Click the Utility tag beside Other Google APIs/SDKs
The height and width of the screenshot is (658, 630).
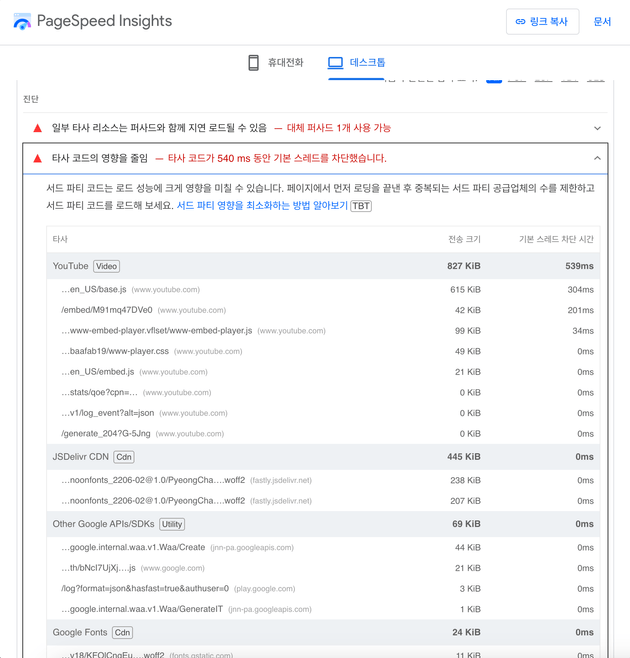pos(172,524)
